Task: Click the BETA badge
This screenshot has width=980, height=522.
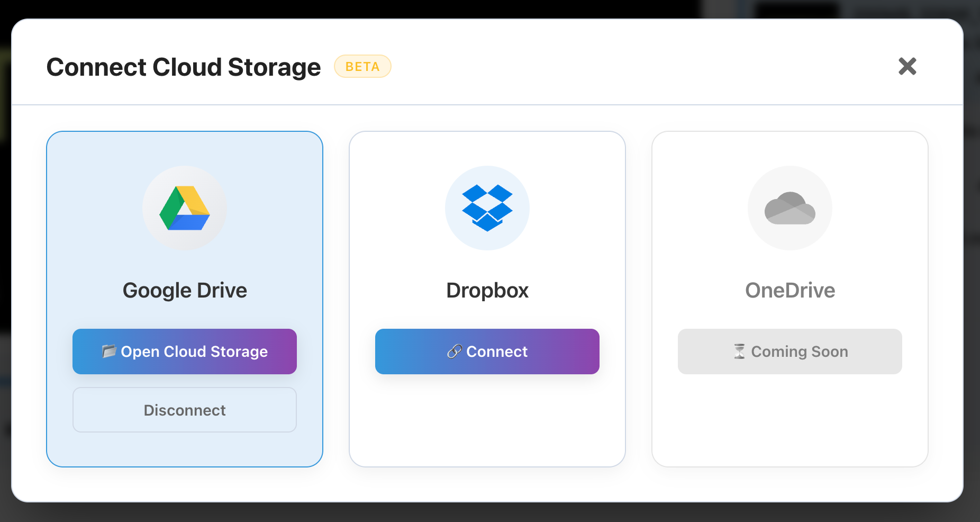Action: click(362, 66)
